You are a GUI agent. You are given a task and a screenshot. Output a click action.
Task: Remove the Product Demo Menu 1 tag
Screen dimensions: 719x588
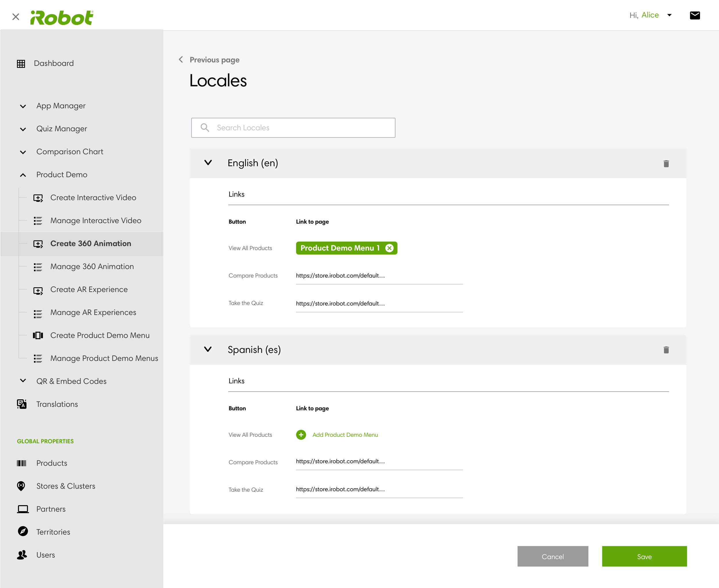click(x=389, y=248)
